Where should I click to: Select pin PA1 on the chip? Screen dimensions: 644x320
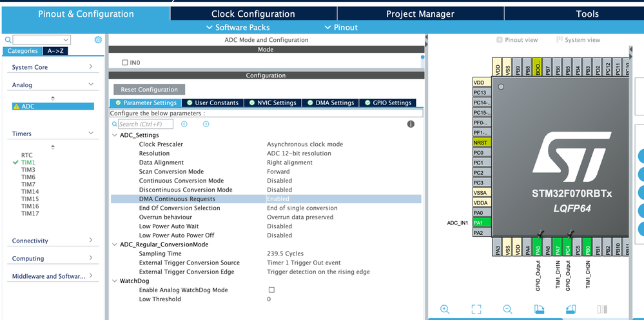(482, 223)
